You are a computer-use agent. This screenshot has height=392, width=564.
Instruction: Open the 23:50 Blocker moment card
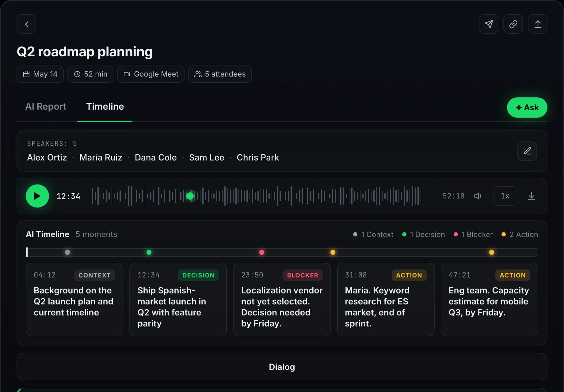click(282, 300)
